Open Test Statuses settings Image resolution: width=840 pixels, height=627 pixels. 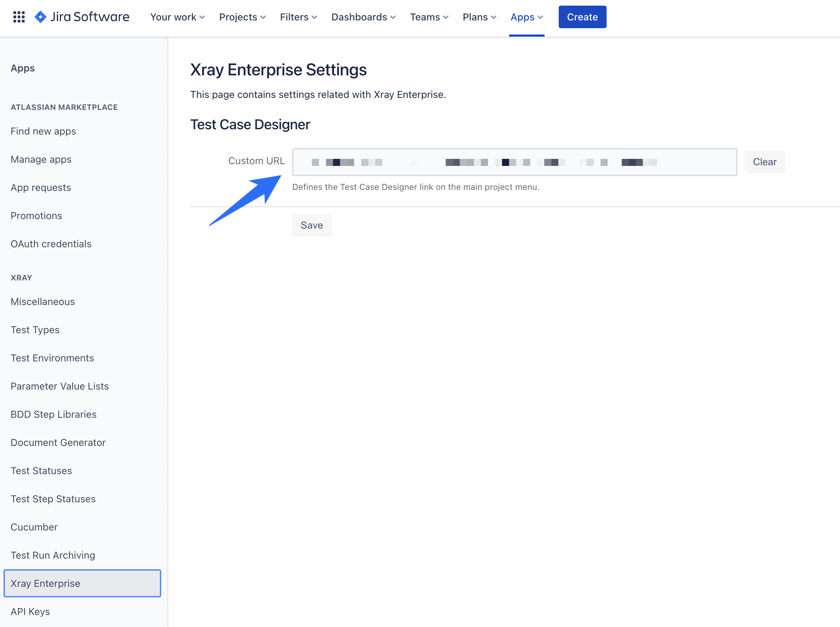[41, 471]
